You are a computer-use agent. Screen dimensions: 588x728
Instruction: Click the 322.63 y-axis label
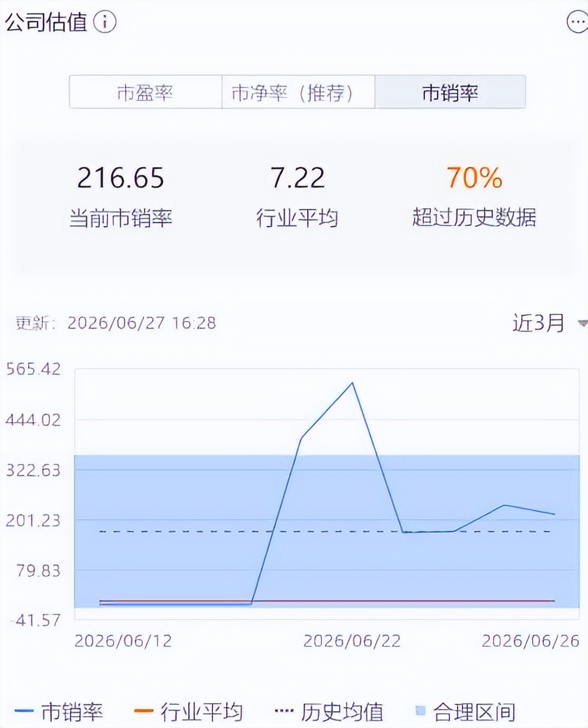tap(33, 470)
